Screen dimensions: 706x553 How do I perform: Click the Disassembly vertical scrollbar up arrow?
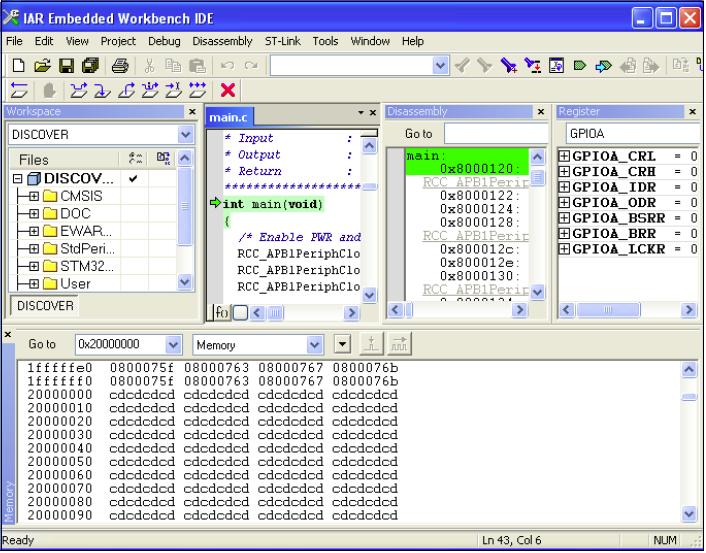point(537,157)
